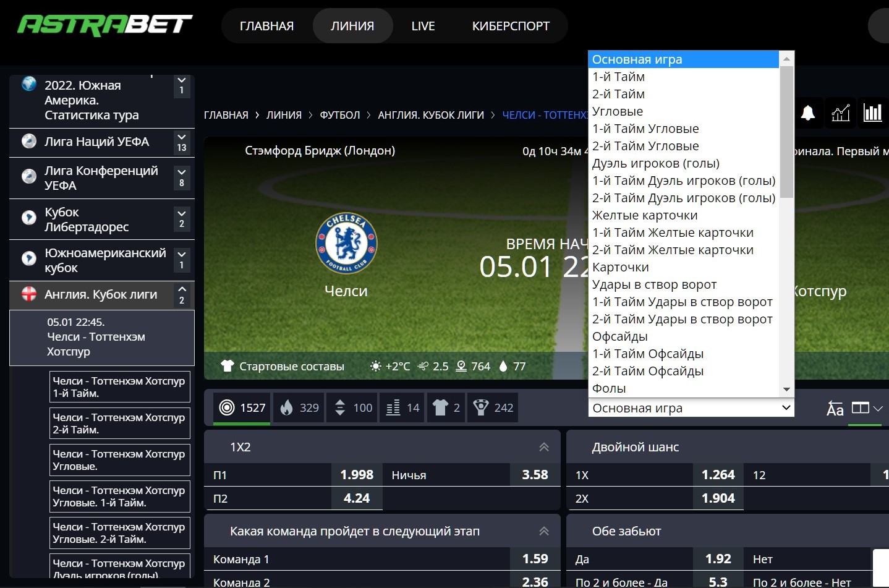Screen dimensions: 889x588
Task: Click the АНГЛИЯ. КУБОК ЛИГИ breadcrumb link
Action: 431,115
